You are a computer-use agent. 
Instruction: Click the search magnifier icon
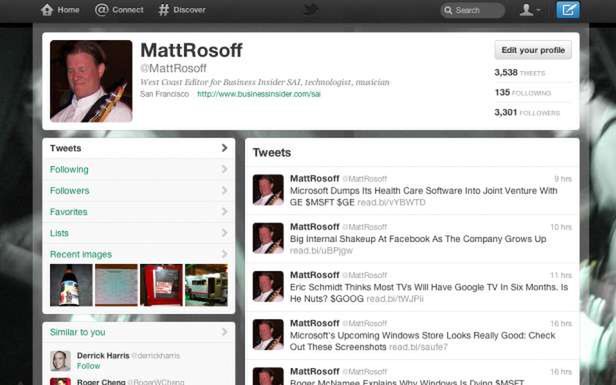click(x=448, y=10)
